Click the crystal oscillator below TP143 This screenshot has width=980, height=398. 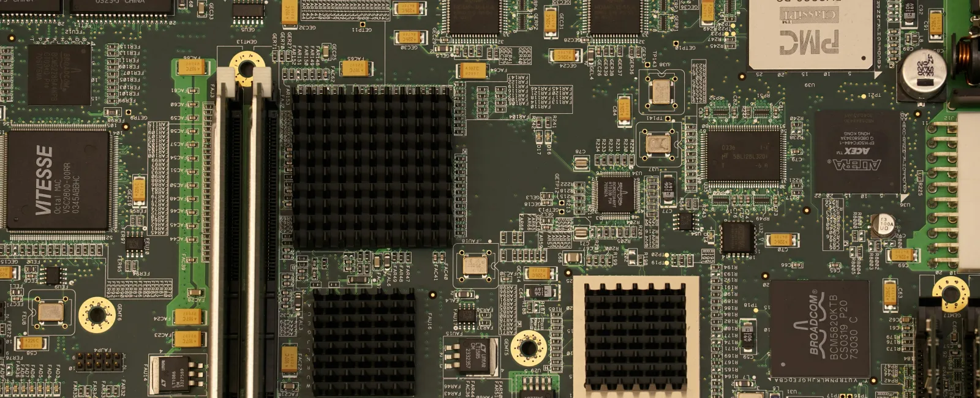(x=661, y=92)
